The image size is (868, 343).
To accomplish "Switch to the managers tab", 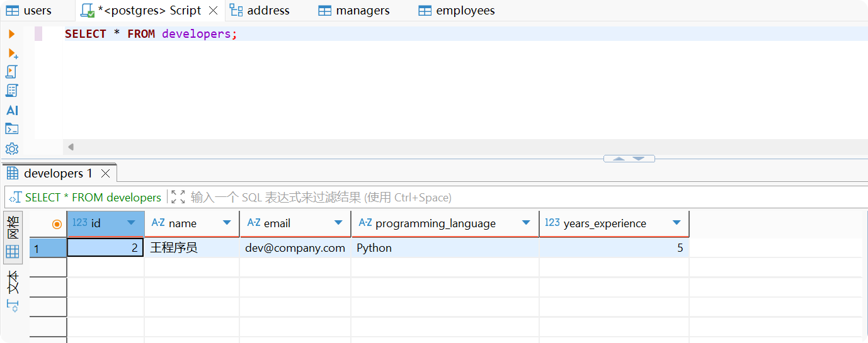I will click(354, 11).
